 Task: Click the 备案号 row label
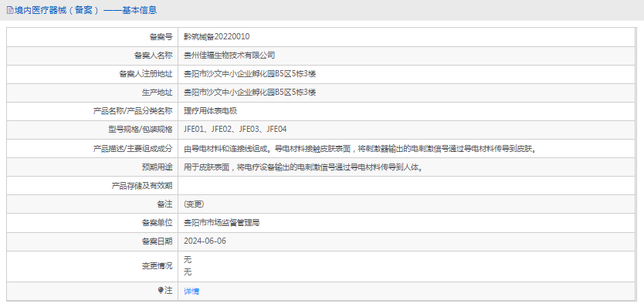(x=160, y=37)
